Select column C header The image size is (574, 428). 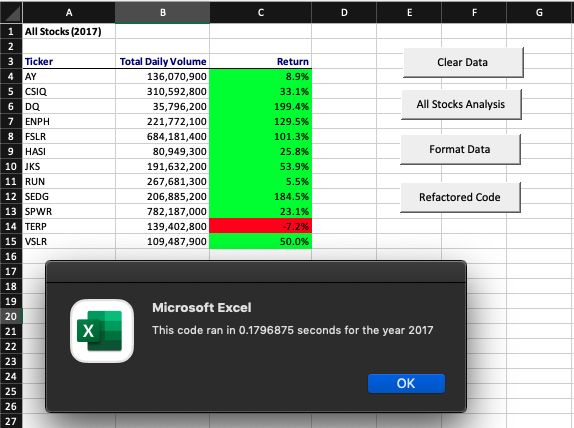tap(261, 12)
